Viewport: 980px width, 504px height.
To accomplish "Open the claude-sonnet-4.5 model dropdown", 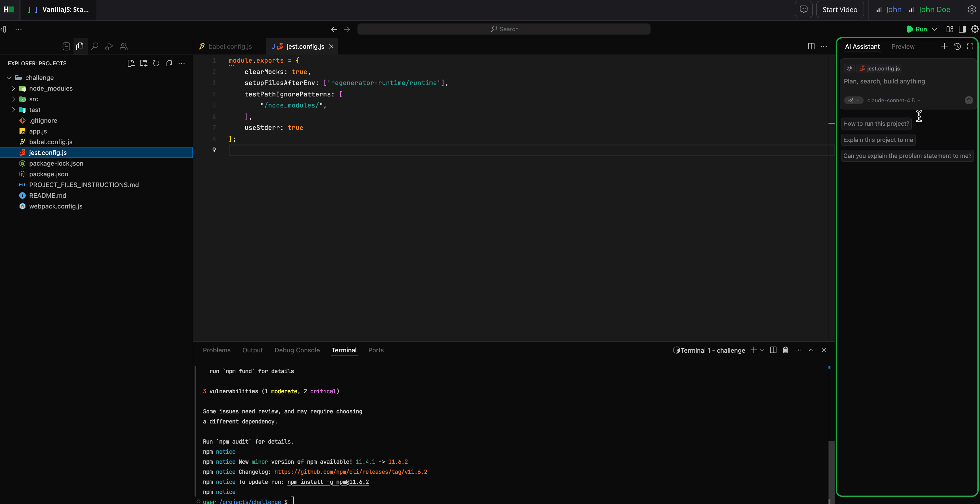I will (893, 100).
